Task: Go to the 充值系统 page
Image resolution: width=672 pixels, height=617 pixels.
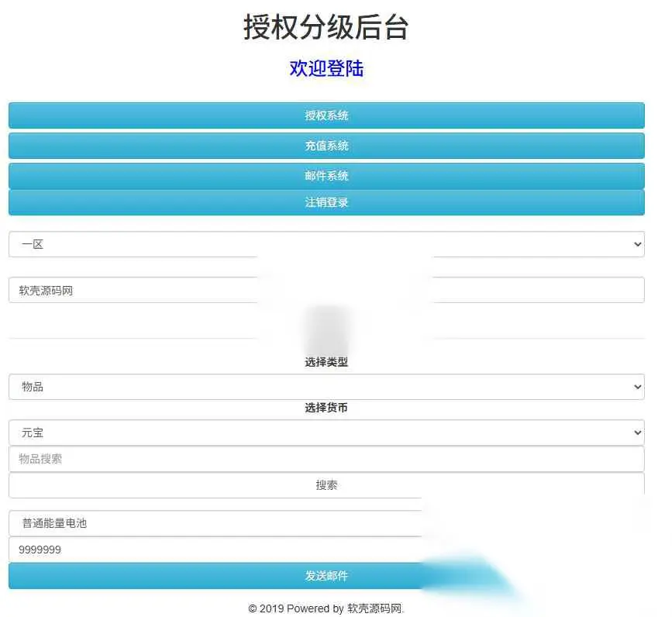Action: tap(326, 146)
